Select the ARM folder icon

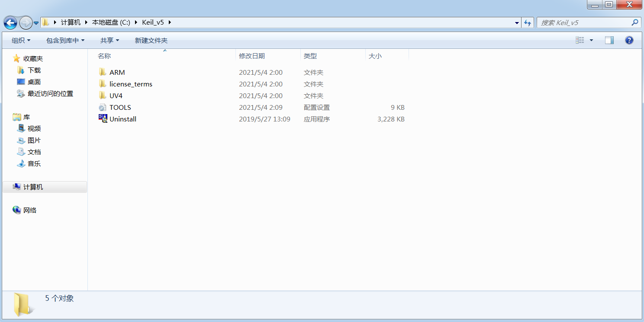(103, 72)
